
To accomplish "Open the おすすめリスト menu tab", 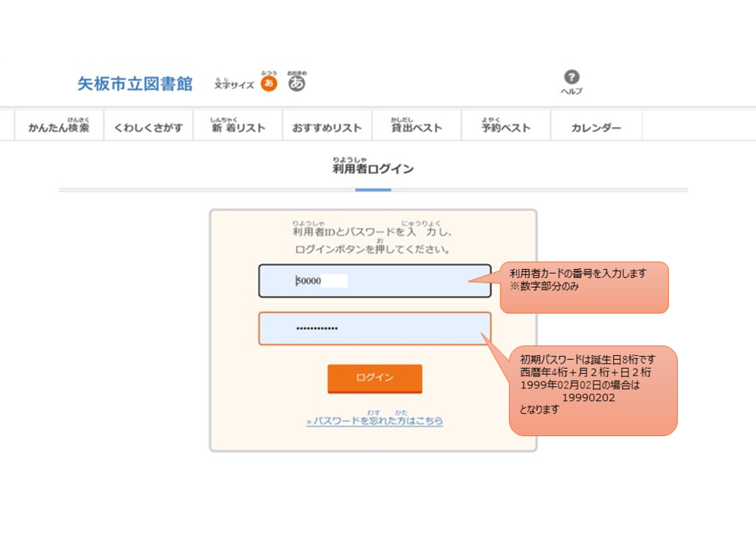I will tap(327, 125).
